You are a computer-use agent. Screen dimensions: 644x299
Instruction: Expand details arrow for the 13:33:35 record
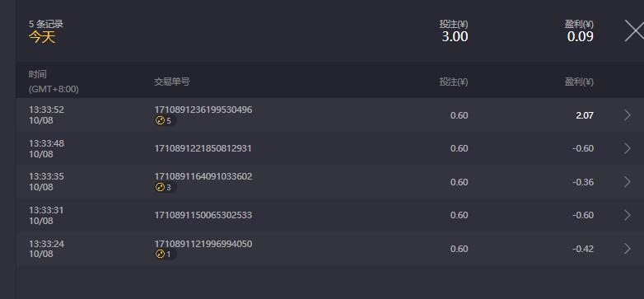[628, 182]
